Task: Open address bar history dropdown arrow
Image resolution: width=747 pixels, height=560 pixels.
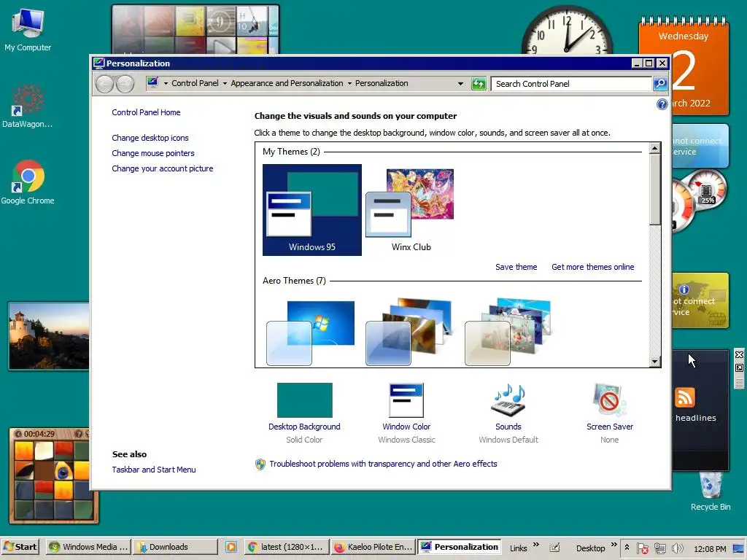Action: pyautogui.click(x=460, y=84)
